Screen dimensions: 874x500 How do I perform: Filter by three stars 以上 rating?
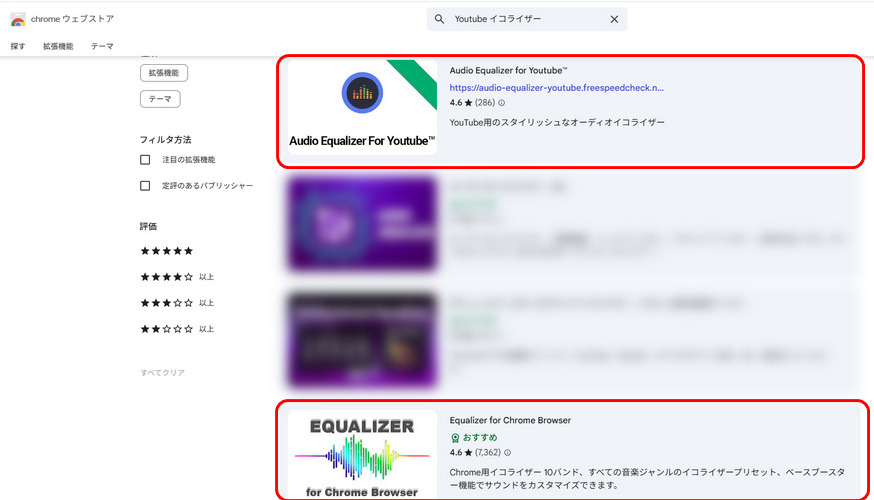pyautogui.click(x=177, y=303)
